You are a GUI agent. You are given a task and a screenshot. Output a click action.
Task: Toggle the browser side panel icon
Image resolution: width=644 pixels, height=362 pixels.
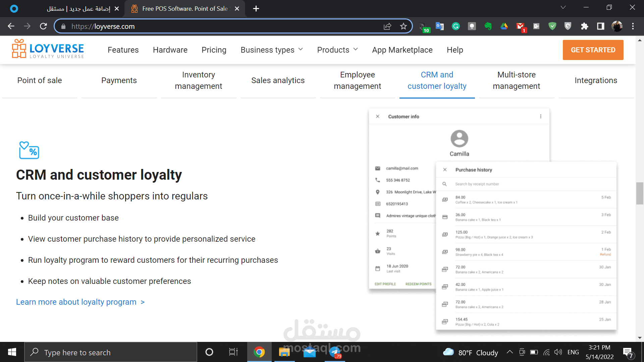(600, 26)
